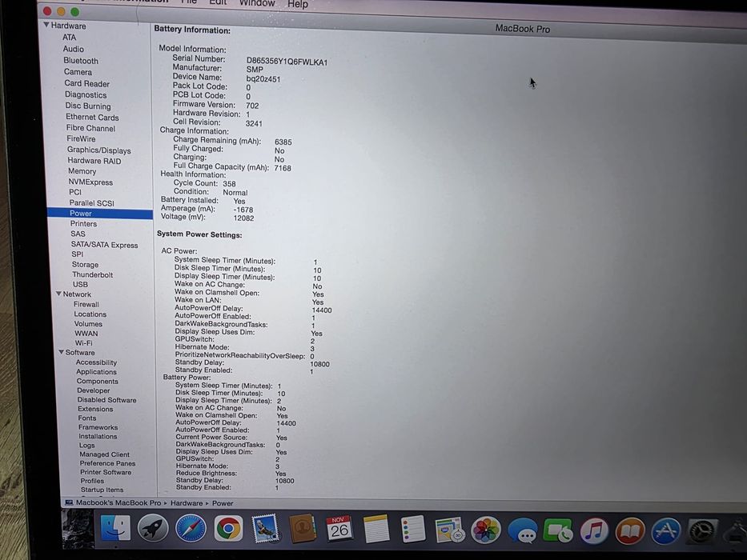Select SAS in the sidebar

click(78, 234)
